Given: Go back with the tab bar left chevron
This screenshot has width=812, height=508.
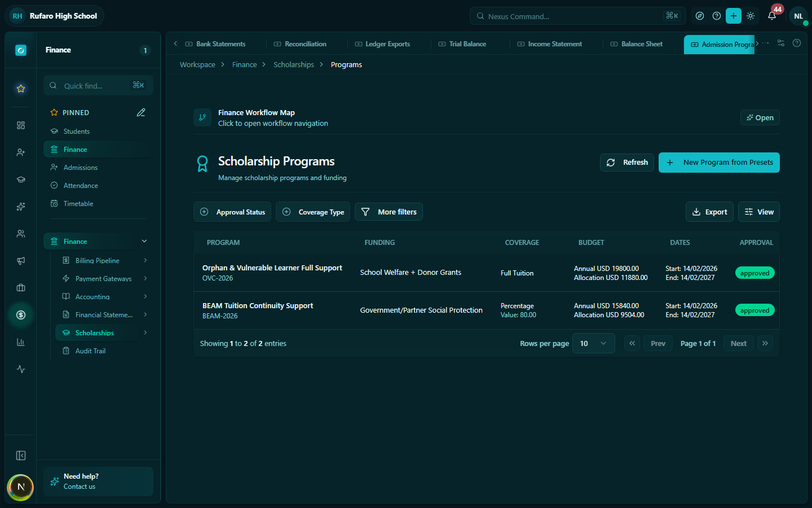Looking at the screenshot, I should (175, 43).
